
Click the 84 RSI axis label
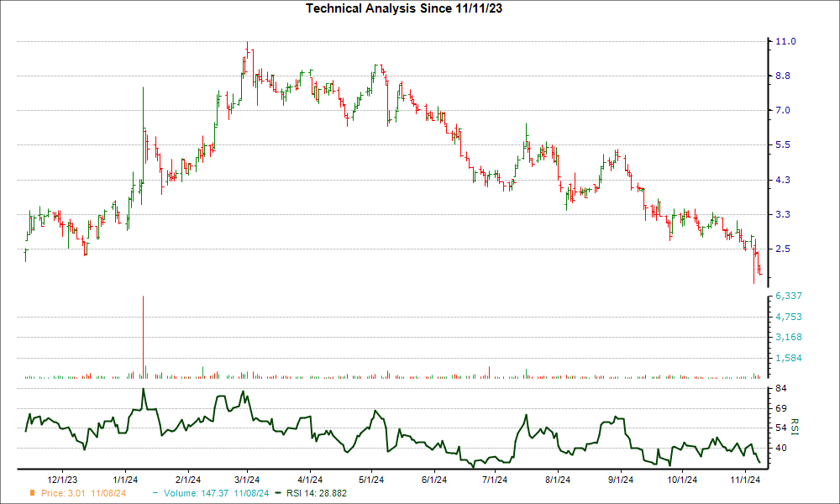click(x=781, y=388)
